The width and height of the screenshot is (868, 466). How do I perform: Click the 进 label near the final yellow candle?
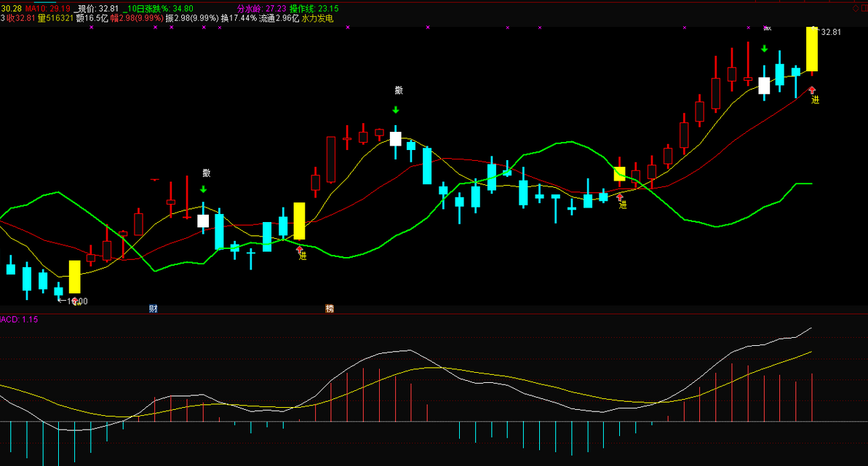(816, 100)
